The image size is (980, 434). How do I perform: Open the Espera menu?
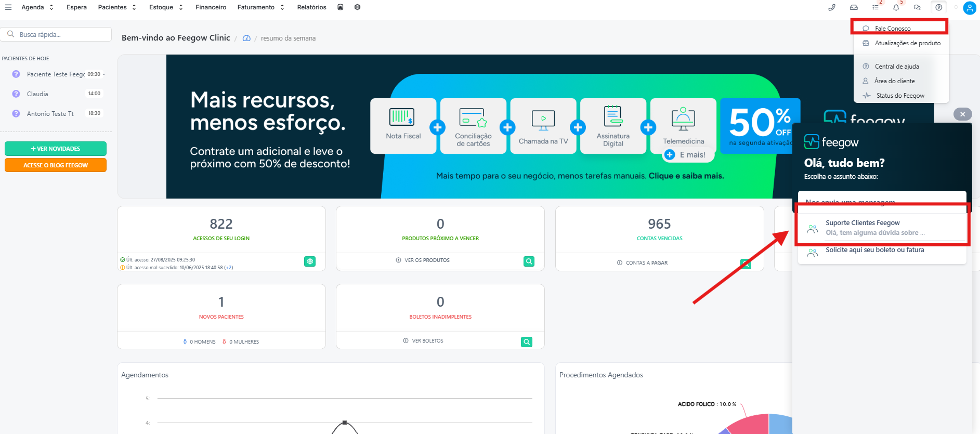[76, 7]
